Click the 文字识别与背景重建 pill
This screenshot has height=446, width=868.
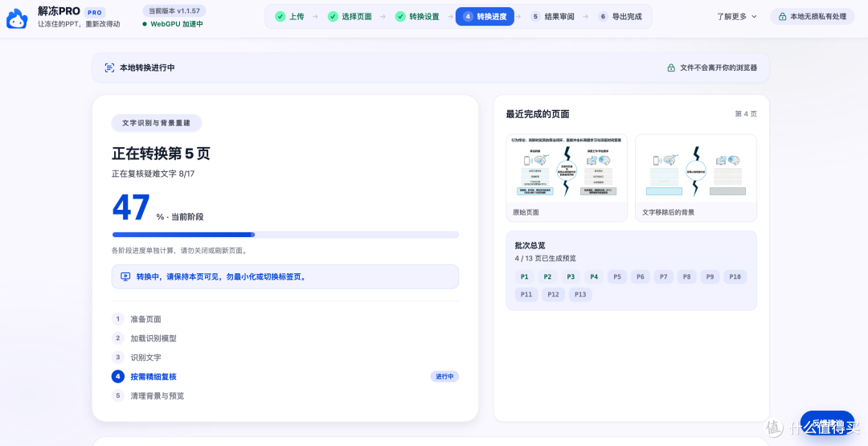click(x=157, y=123)
